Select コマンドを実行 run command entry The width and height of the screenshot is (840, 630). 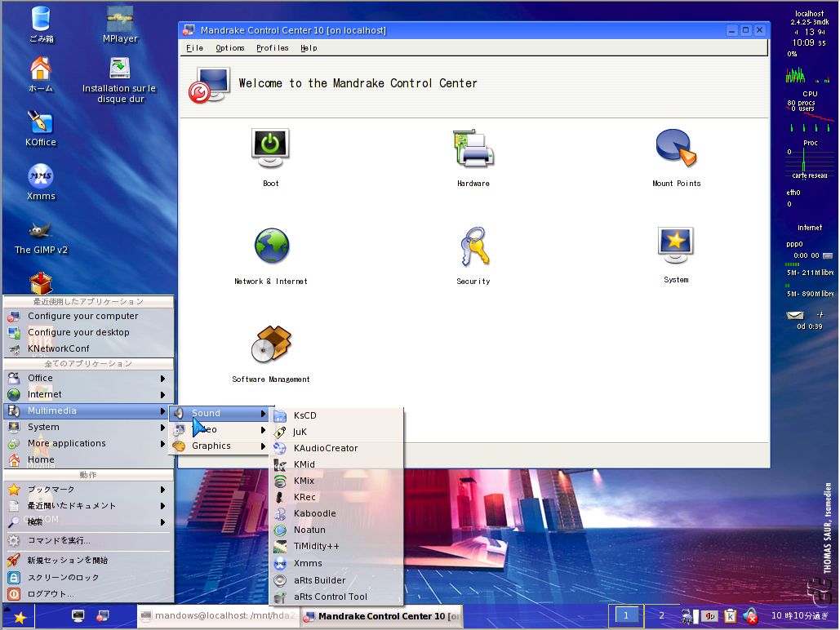[88, 540]
